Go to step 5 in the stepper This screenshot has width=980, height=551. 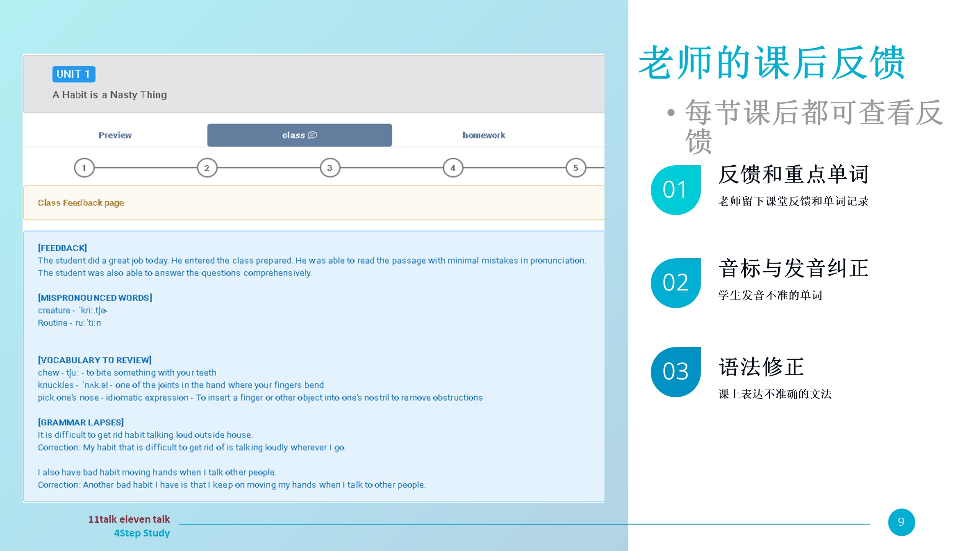(x=575, y=168)
